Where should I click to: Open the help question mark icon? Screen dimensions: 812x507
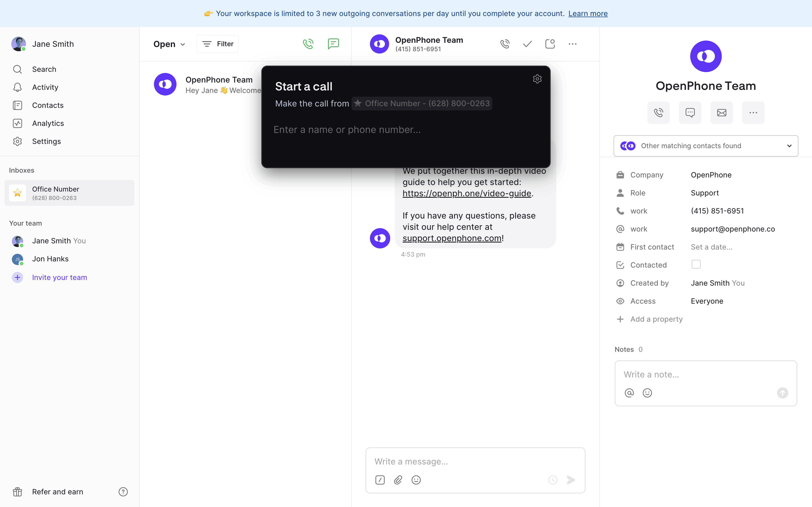pyautogui.click(x=123, y=492)
